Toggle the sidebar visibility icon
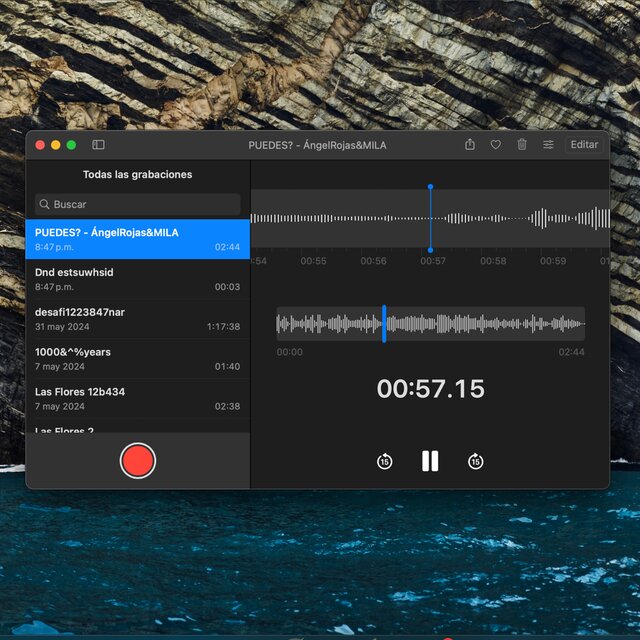Screen dimensions: 640x640 point(98,144)
